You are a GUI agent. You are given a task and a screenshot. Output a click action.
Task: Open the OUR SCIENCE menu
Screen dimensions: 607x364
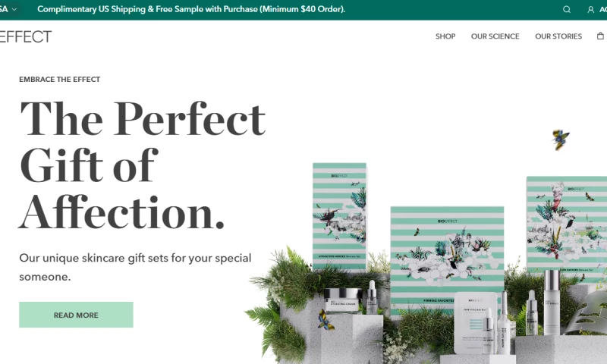coord(495,36)
